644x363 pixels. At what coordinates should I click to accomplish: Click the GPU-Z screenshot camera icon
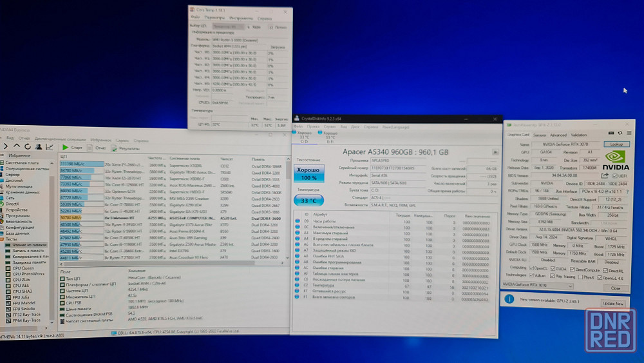tap(611, 133)
